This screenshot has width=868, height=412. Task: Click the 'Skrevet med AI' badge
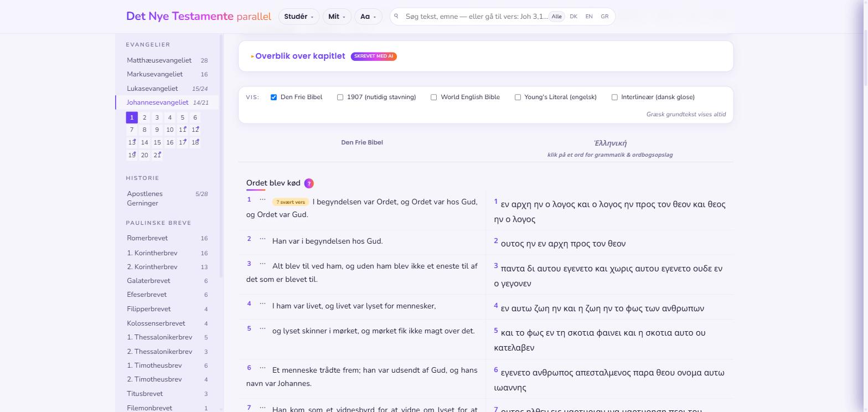point(374,56)
